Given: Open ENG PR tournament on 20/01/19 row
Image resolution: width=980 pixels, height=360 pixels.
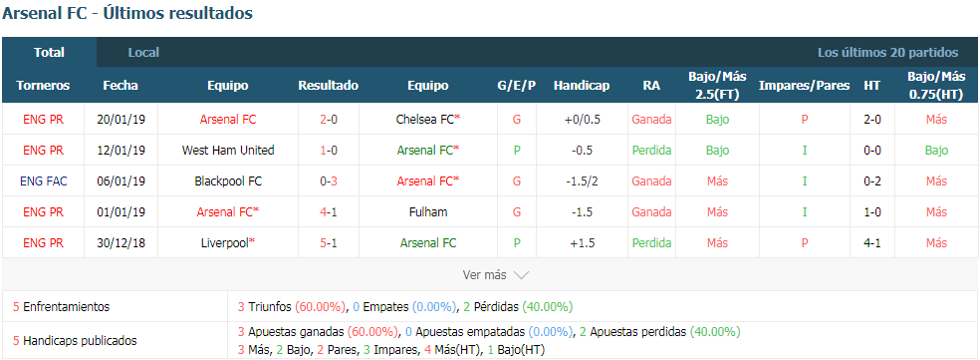Looking at the screenshot, I should (x=43, y=120).
